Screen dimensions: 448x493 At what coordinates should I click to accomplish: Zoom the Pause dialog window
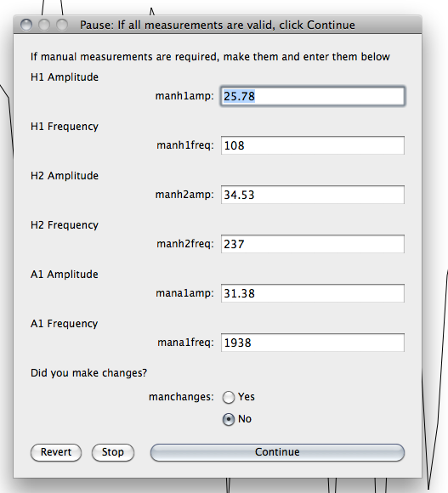click(x=62, y=25)
